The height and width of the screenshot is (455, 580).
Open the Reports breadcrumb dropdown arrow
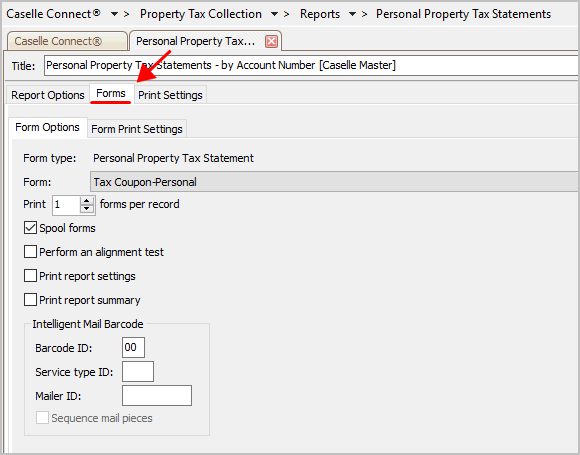click(x=353, y=14)
